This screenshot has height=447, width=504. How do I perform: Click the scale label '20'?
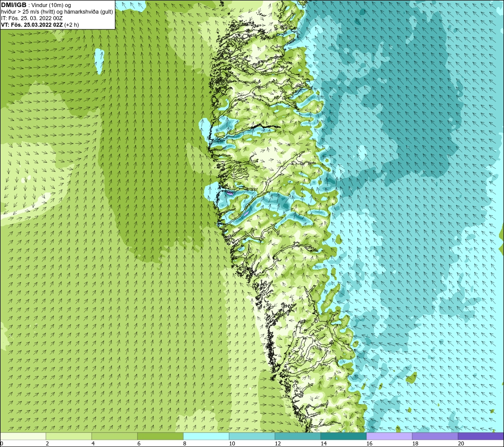click(x=461, y=443)
